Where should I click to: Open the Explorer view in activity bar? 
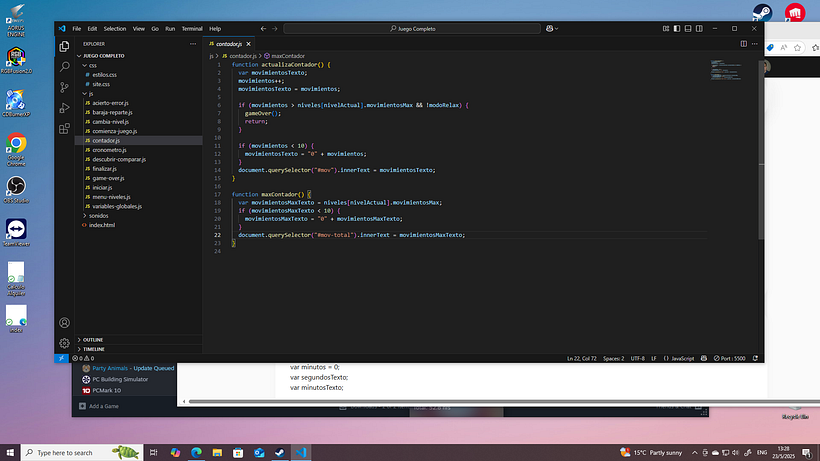coord(64,47)
